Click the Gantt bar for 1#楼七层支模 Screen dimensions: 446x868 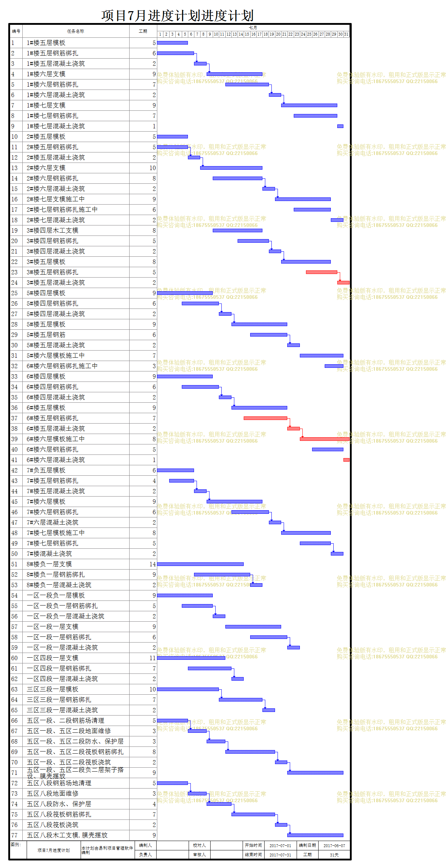[x=309, y=105]
